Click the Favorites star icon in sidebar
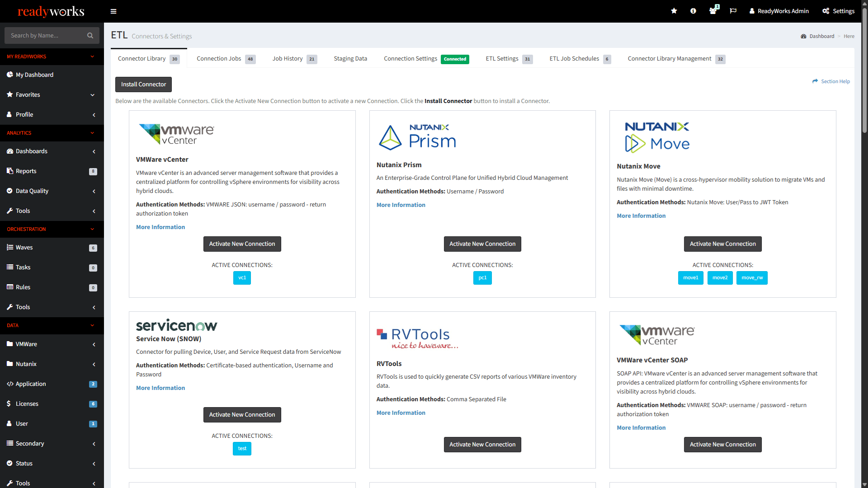 click(x=9, y=94)
